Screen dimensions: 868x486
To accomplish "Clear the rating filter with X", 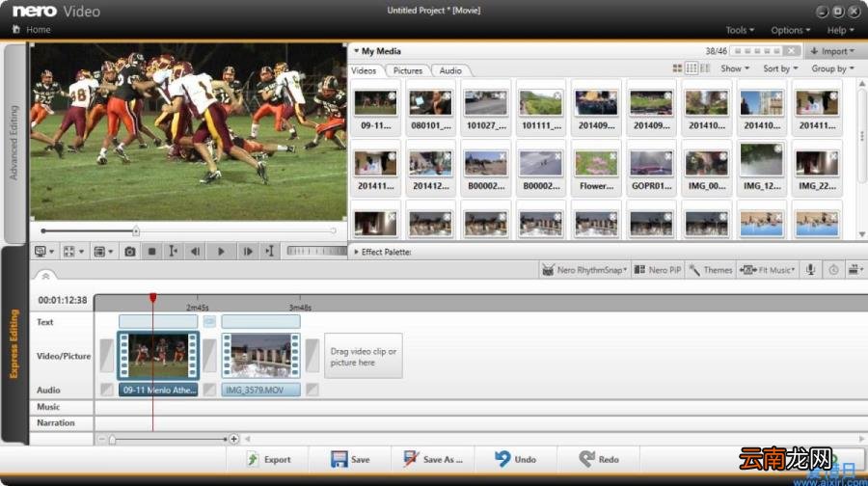I will click(793, 51).
